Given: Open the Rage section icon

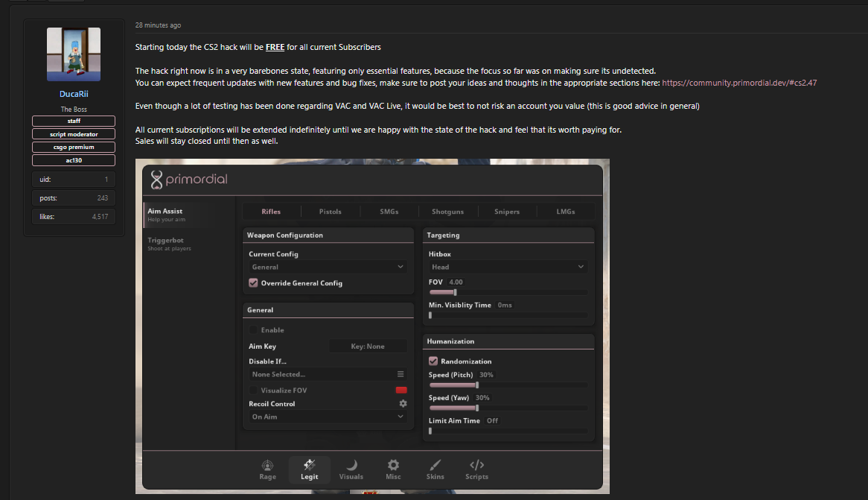Looking at the screenshot, I should [x=267, y=465].
